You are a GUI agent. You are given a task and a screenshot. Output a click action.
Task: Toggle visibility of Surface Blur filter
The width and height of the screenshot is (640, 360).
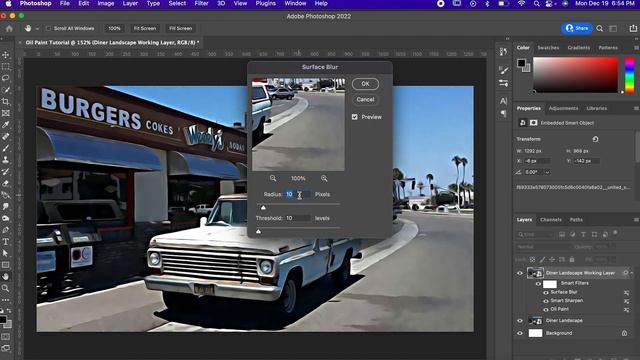tap(546, 293)
